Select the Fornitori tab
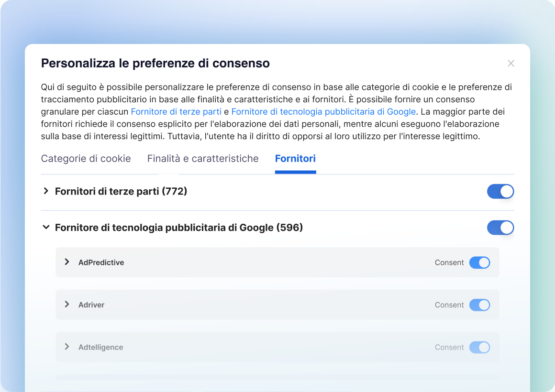 295,159
